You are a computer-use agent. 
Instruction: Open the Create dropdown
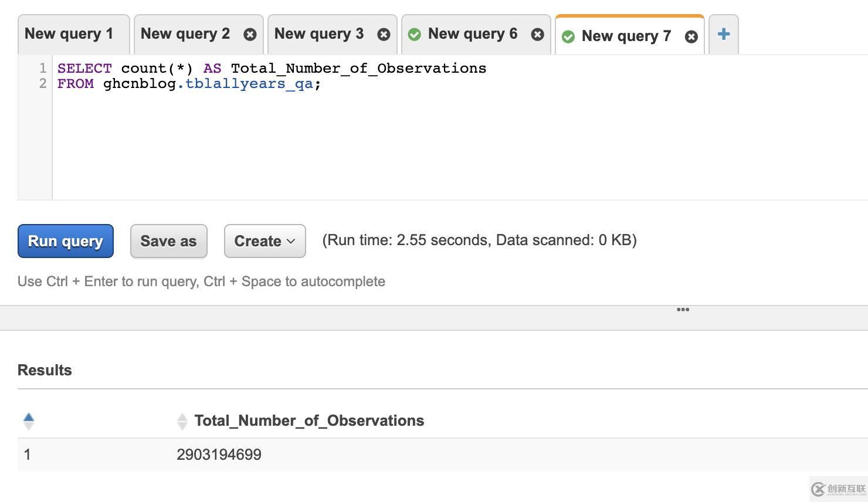[x=265, y=241]
